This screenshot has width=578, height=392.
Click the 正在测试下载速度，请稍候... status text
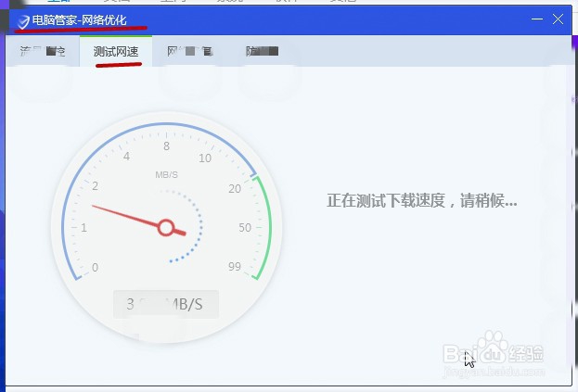click(x=422, y=201)
